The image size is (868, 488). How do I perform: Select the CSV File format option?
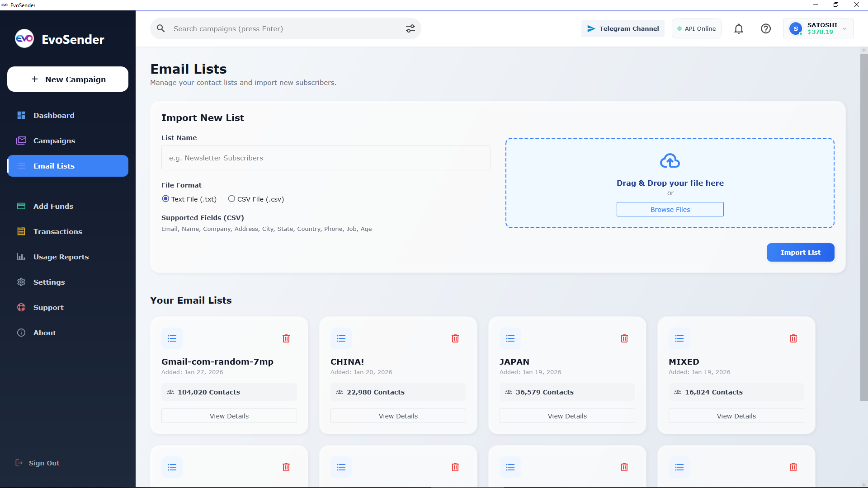tap(232, 199)
